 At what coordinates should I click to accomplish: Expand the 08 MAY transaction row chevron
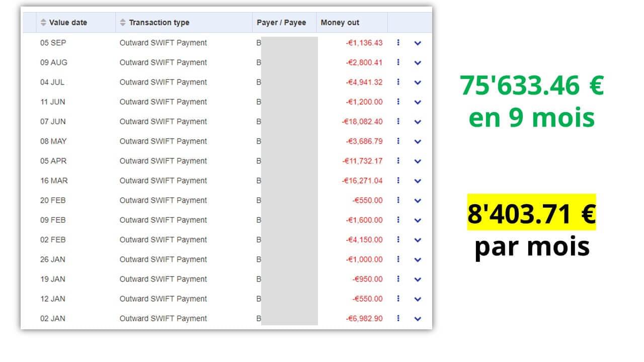(x=418, y=141)
